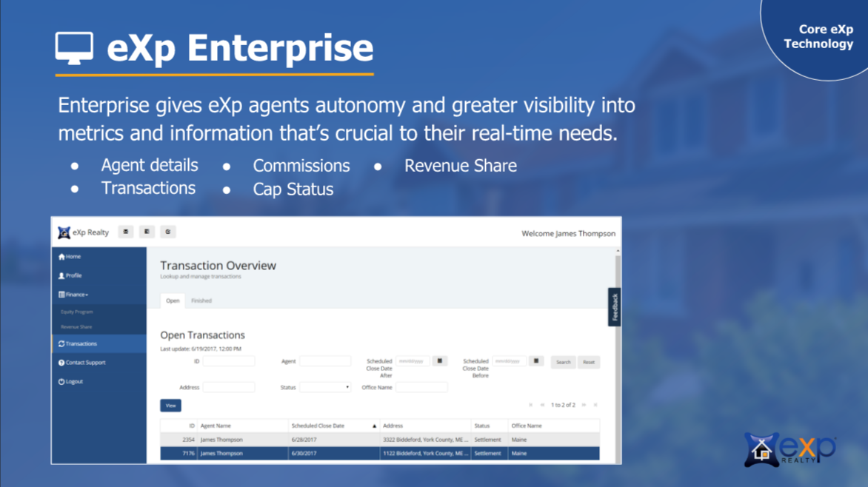
Task: Open Contact Support in sidebar
Action: [85, 363]
